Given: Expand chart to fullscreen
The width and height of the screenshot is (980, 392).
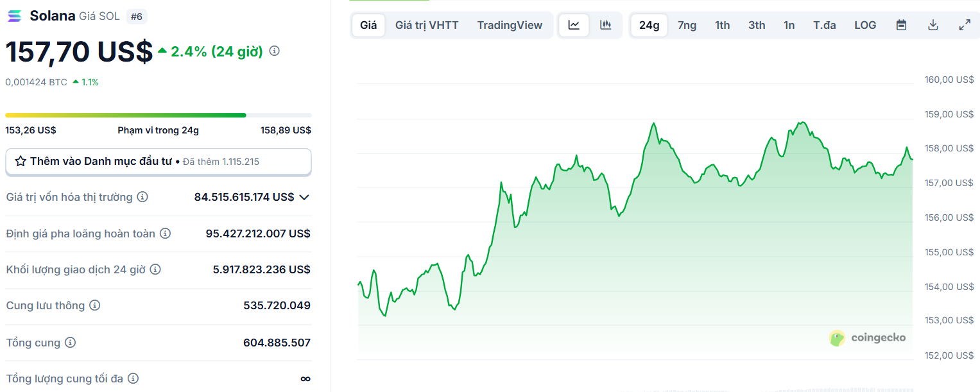Looking at the screenshot, I should [x=965, y=25].
